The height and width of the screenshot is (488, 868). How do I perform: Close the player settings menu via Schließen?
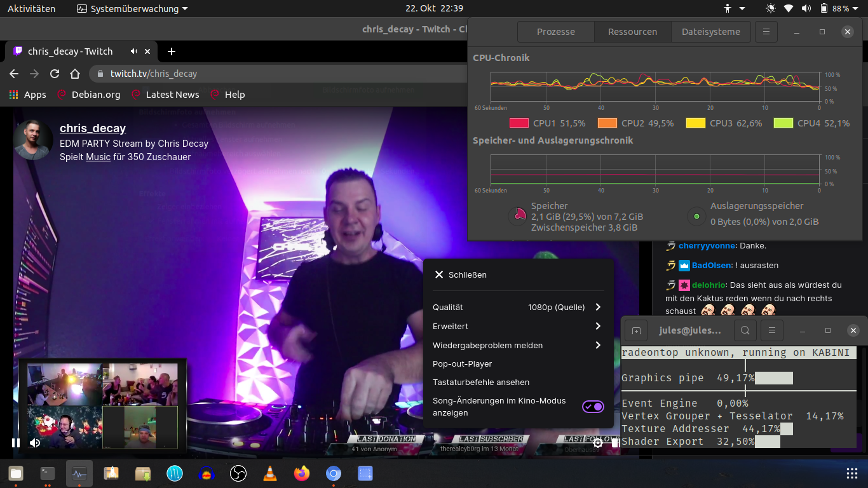(x=461, y=274)
